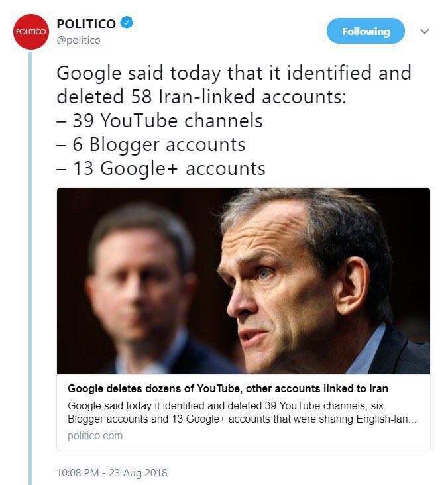Click the blue verified badge
The image size is (448, 485).
127,24
